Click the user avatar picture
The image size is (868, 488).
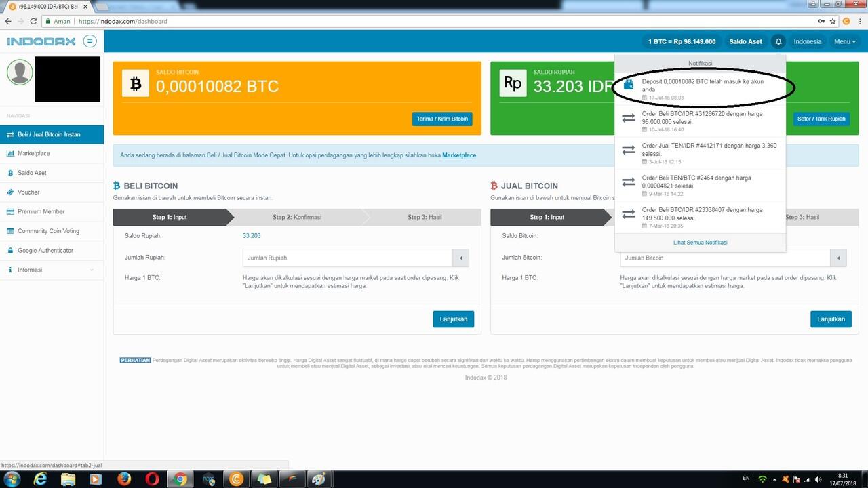(19, 73)
